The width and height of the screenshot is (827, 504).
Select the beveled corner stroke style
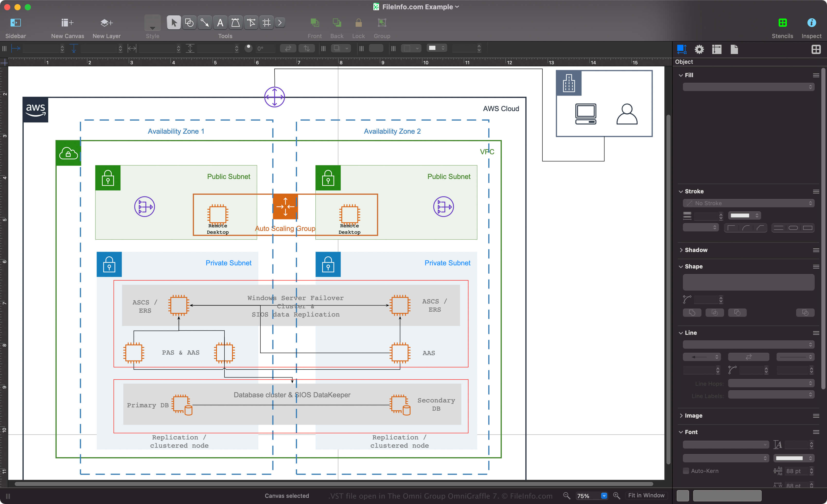pos(760,228)
